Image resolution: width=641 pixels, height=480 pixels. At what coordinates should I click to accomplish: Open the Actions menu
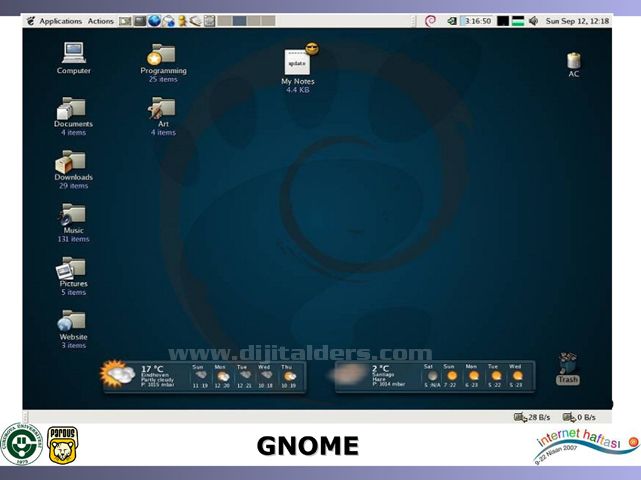[101, 21]
